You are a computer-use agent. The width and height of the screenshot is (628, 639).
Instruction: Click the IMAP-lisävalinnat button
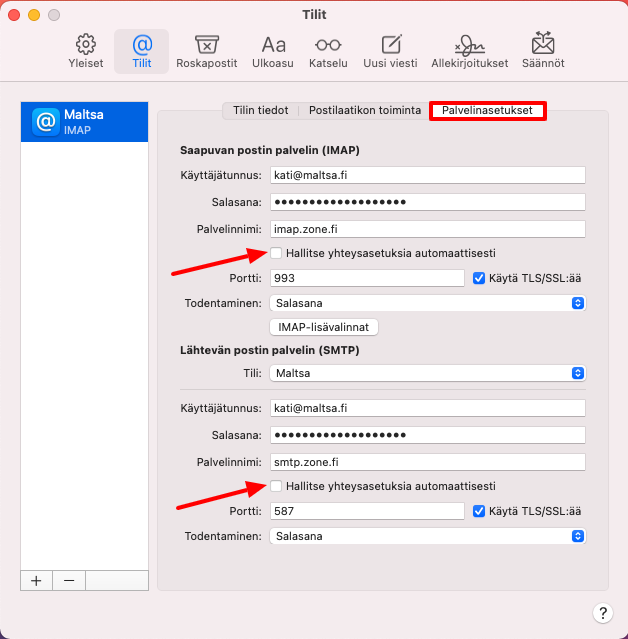pyautogui.click(x=323, y=327)
